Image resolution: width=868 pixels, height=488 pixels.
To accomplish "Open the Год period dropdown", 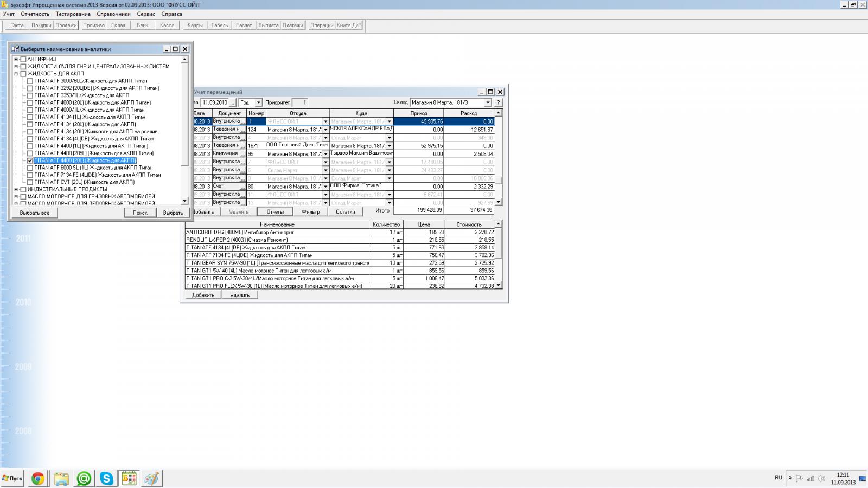I will click(258, 102).
